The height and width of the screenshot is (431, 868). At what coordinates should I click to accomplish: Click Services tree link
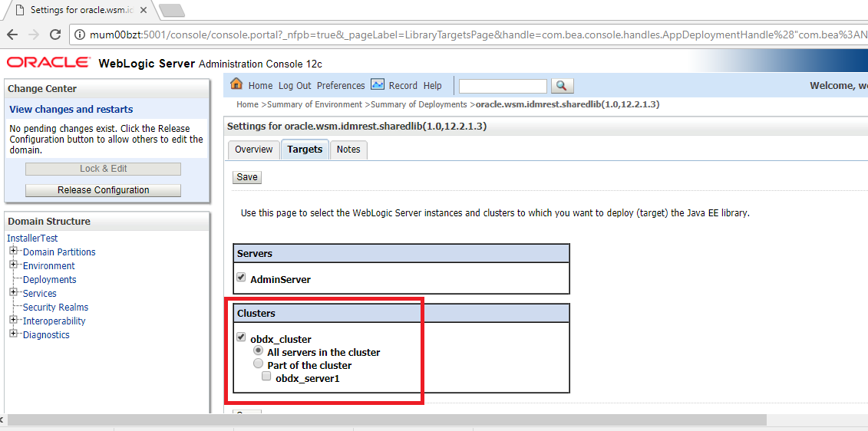40,294
